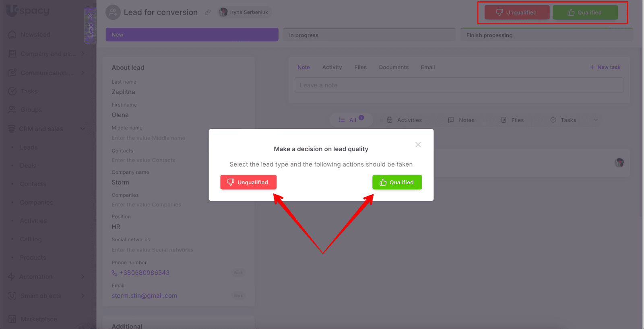644x329 pixels.
Task: Switch to the Note tab
Action: point(303,67)
